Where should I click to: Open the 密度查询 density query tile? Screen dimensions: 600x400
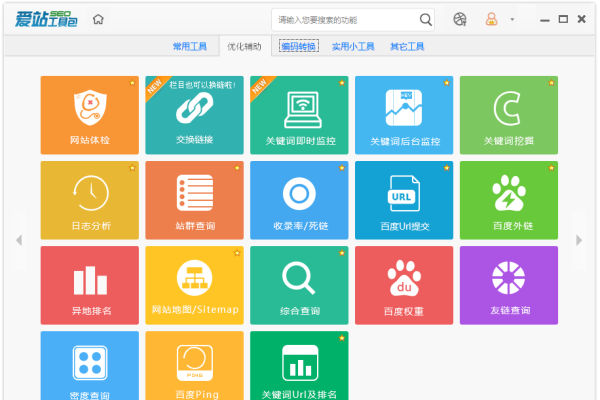point(90,366)
